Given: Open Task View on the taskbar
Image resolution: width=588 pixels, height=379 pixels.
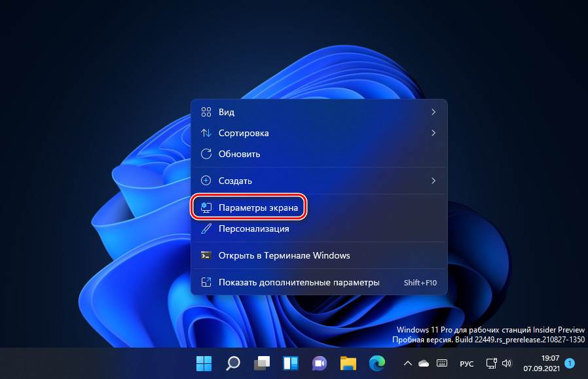Looking at the screenshot, I should point(262,363).
